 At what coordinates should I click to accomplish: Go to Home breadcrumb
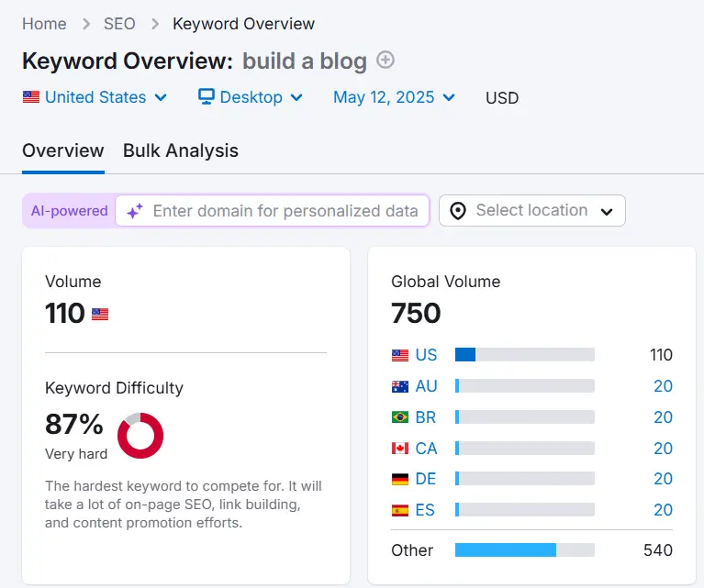coord(44,24)
